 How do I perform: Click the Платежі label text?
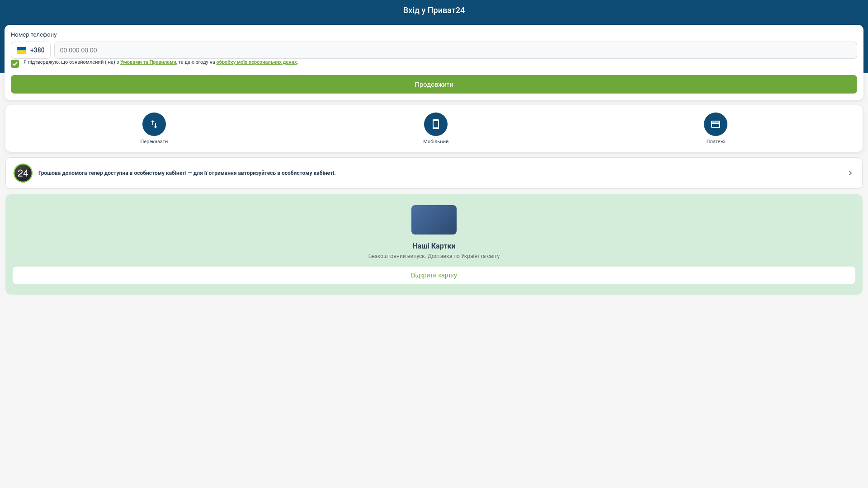(x=716, y=142)
